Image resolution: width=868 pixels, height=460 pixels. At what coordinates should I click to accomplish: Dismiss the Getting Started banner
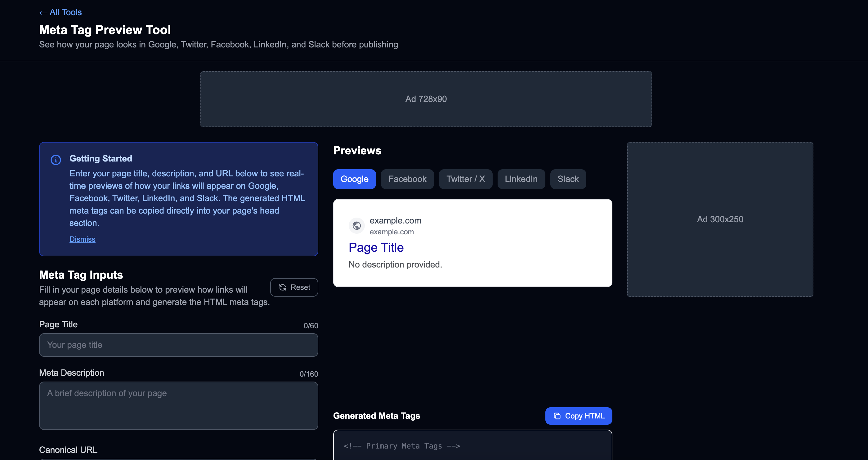[82, 239]
